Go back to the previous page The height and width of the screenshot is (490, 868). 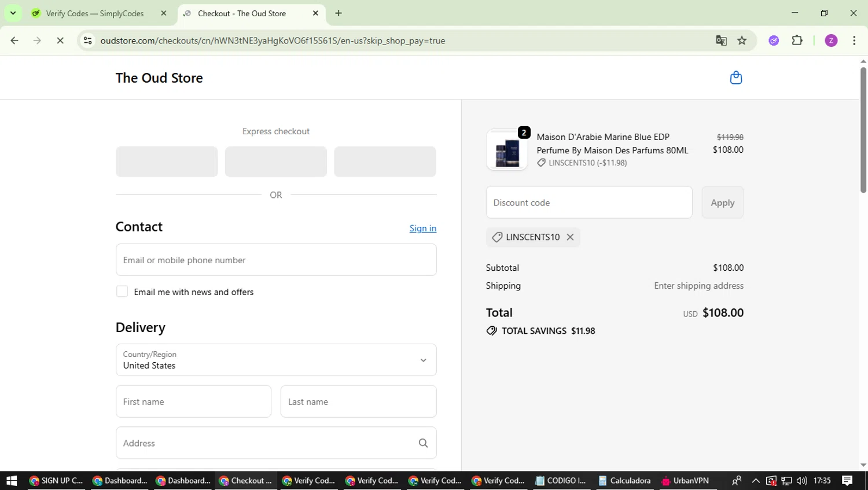tap(14, 40)
